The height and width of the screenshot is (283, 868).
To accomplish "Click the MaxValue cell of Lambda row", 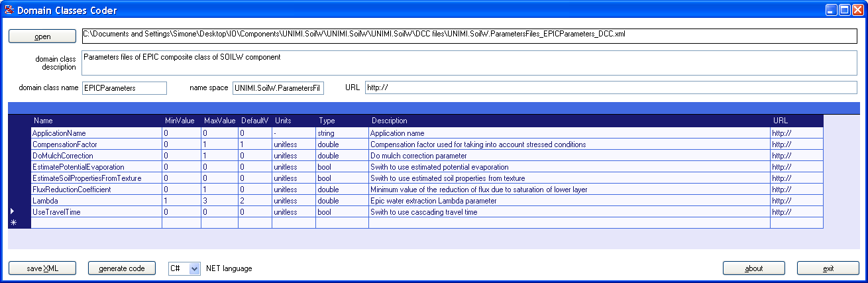I will click(220, 201).
